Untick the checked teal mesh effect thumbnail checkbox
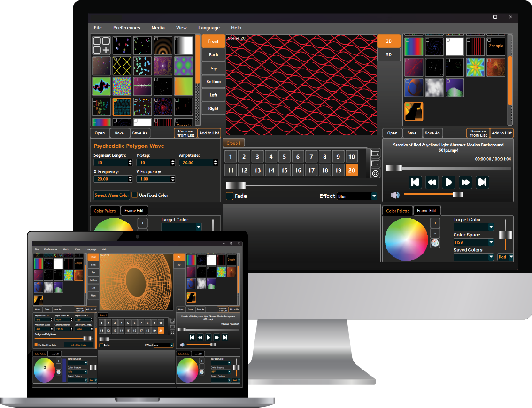Image resolution: width=532 pixels, height=408 pixels. point(116,100)
